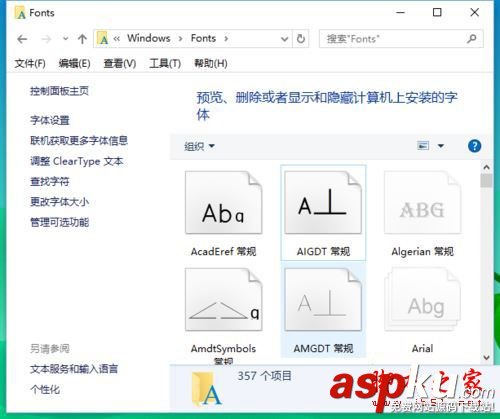Click the change view icon
The image size is (500, 419).
(423, 146)
